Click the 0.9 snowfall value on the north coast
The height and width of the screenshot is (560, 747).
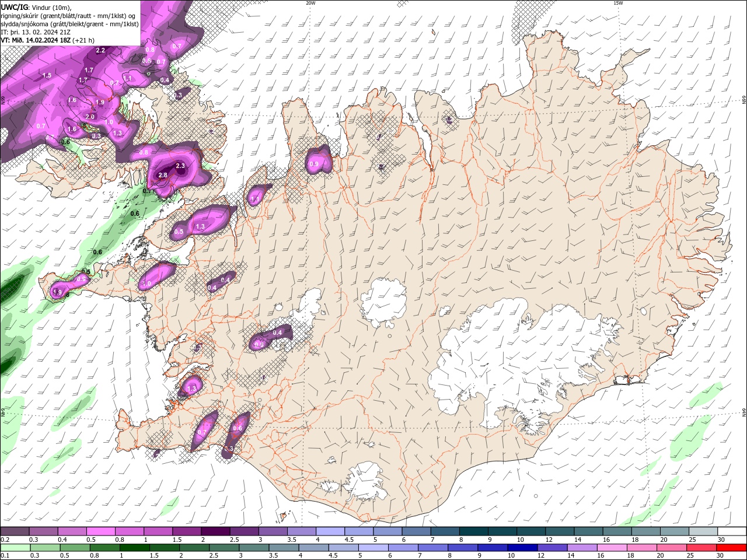[x=314, y=164]
